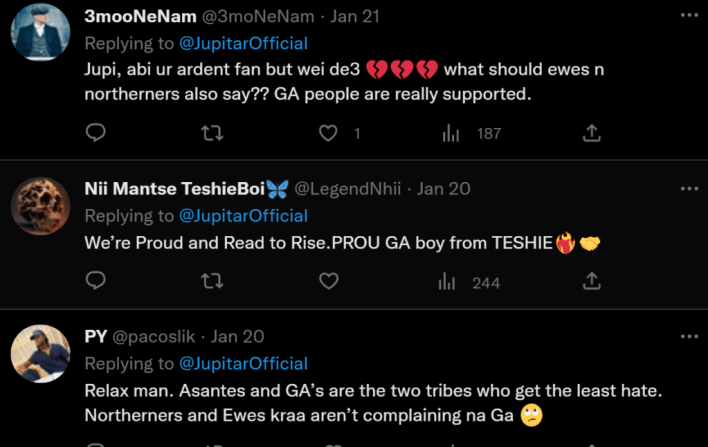
Task: Reply to 3mooNeNam's tweet
Action: tap(96, 133)
